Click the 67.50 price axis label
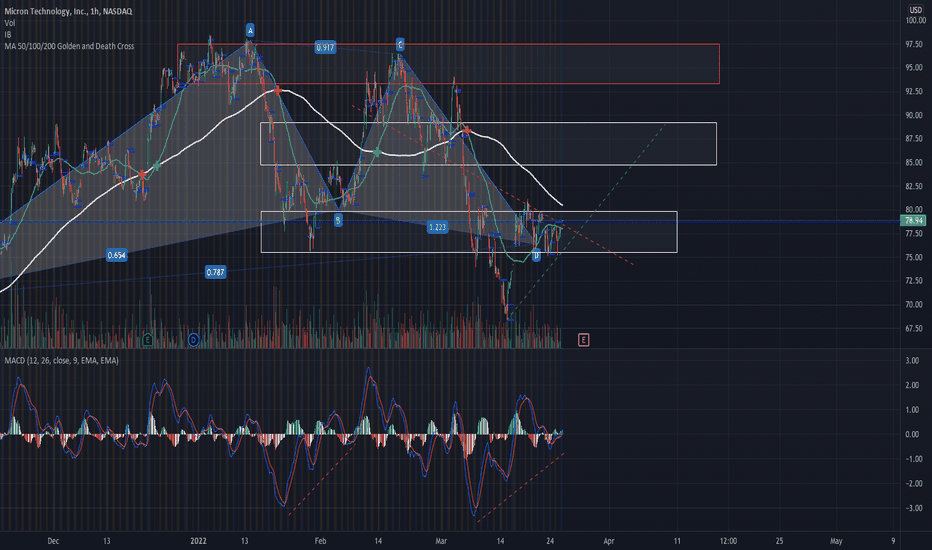Image resolution: width=932 pixels, height=550 pixels. (x=914, y=328)
